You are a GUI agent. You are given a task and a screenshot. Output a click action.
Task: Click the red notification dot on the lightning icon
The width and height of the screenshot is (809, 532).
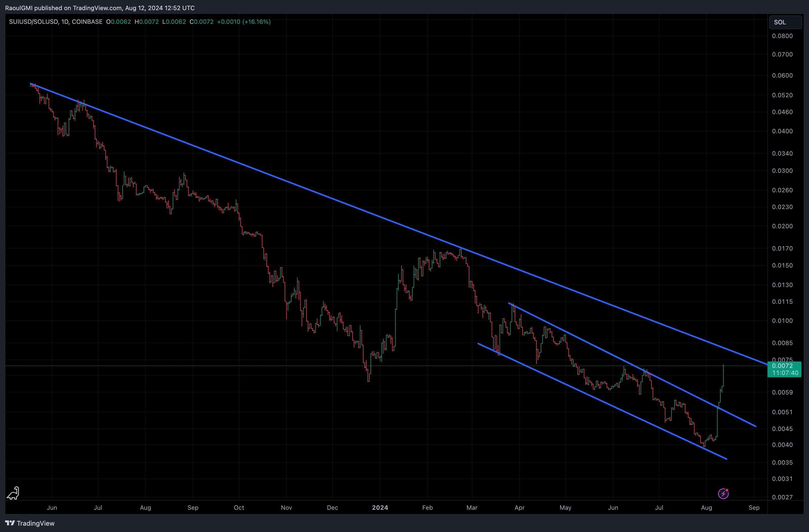pyautogui.click(x=727, y=490)
